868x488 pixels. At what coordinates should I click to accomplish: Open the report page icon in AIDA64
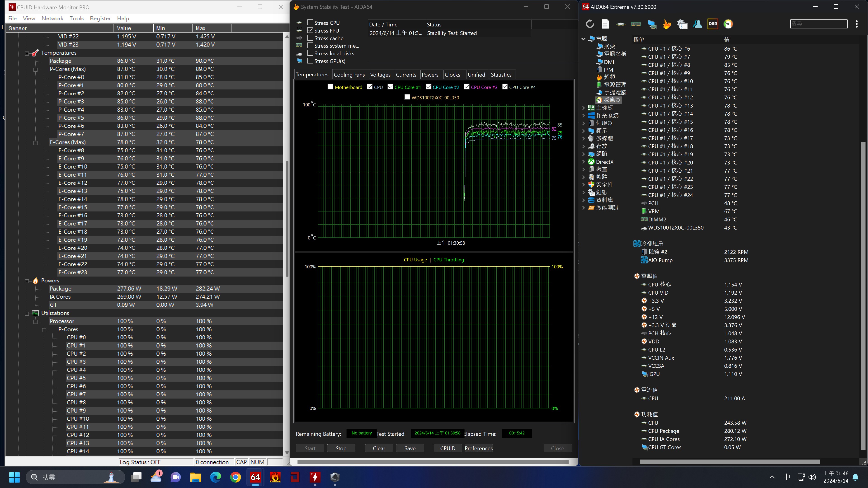tap(605, 24)
